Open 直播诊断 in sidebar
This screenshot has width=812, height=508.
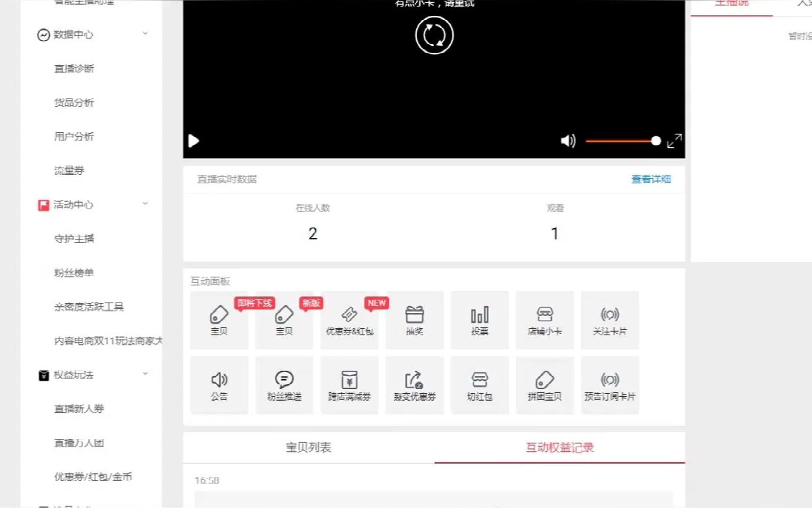point(74,69)
